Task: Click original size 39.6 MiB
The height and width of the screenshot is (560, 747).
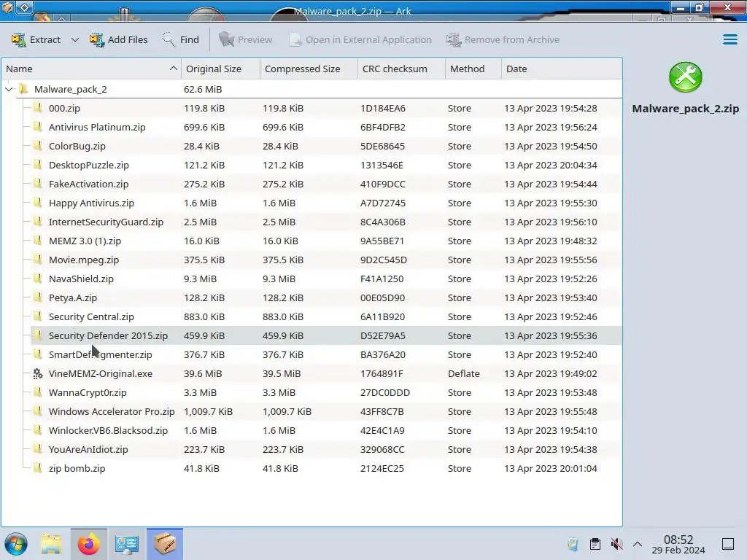Action: pos(203,374)
